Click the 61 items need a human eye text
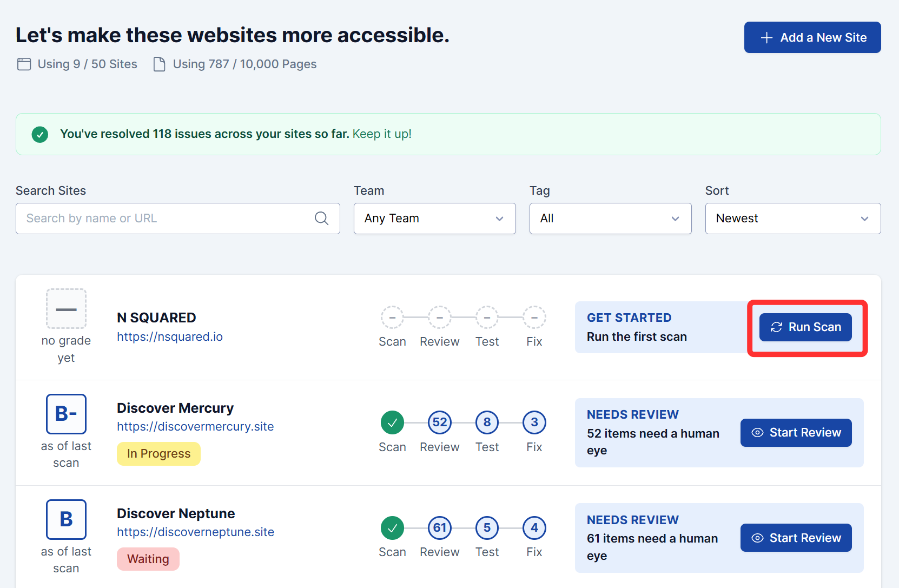Screen dimensions: 899x588 (652, 547)
